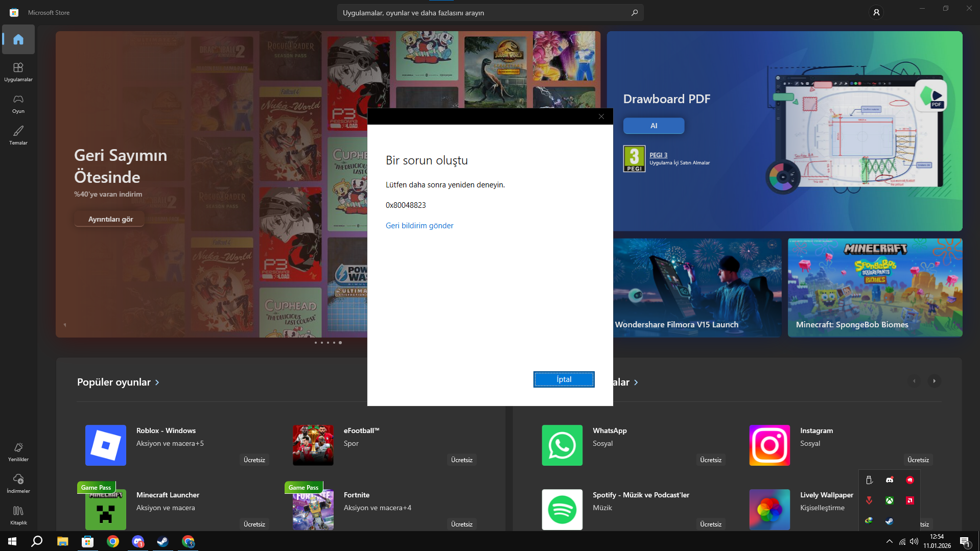
Task: Open Discord from the tray popup
Action: pos(890,480)
